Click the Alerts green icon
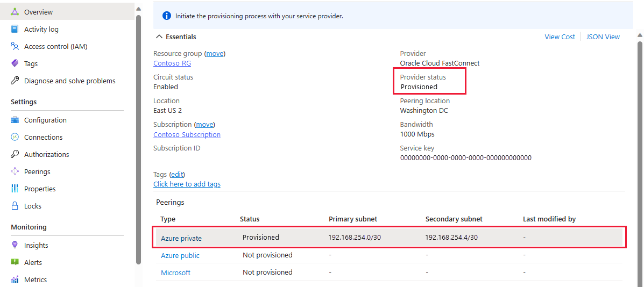The width and height of the screenshot is (644, 287). [15, 262]
